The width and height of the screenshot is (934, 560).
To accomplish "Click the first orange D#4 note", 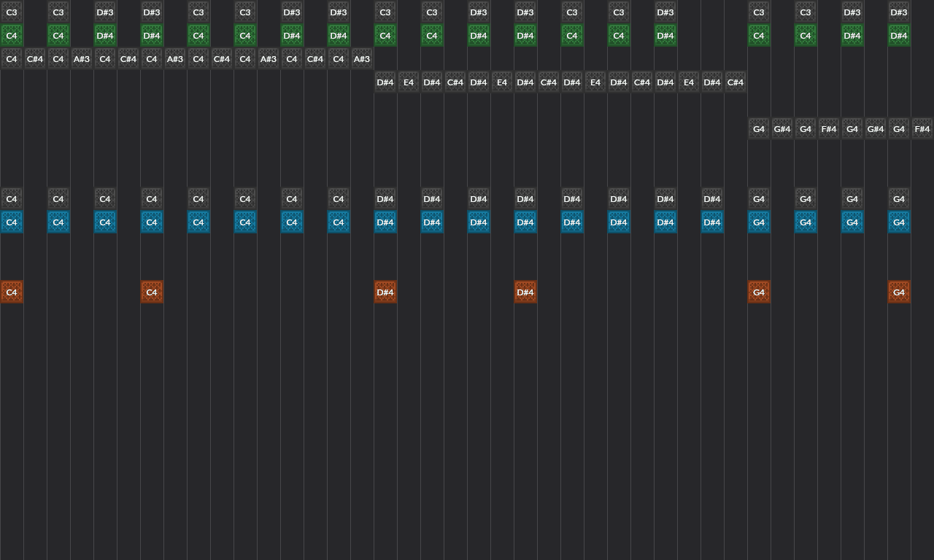I will coord(385,292).
